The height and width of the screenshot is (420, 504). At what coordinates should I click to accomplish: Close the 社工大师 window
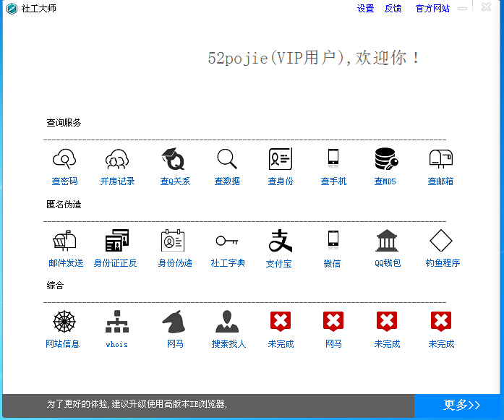486,7
